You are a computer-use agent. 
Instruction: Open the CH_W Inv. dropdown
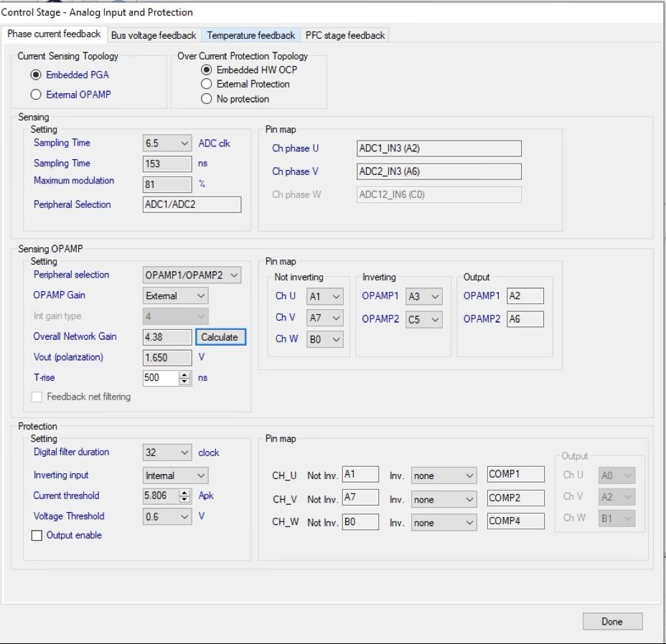coord(444,523)
